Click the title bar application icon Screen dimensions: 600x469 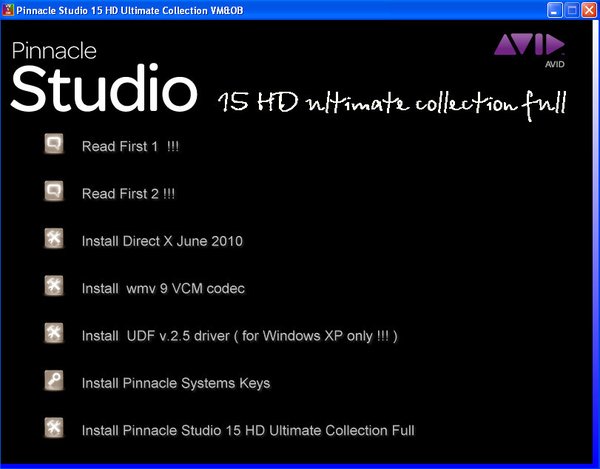pos(8,10)
